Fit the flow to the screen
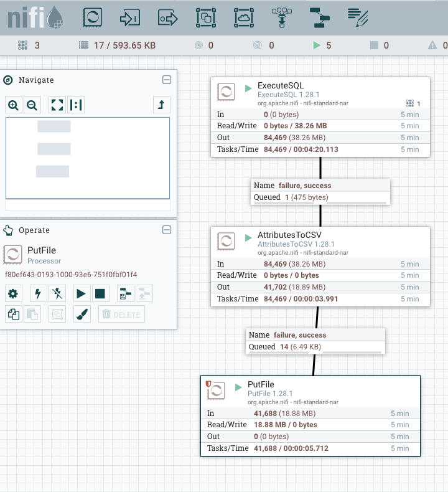Viewport: 448px width, 492px height. click(x=57, y=105)
